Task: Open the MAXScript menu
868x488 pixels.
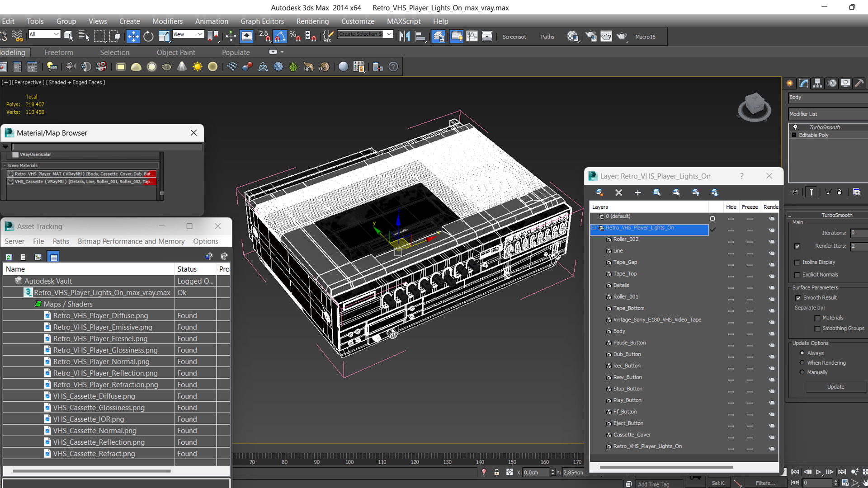Action: click(404, 21)
